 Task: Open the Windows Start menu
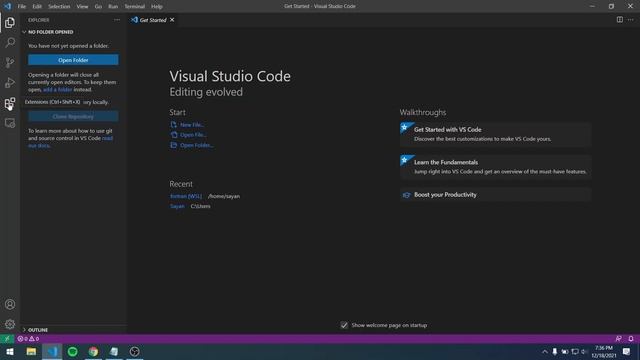(x=10, y=351)
